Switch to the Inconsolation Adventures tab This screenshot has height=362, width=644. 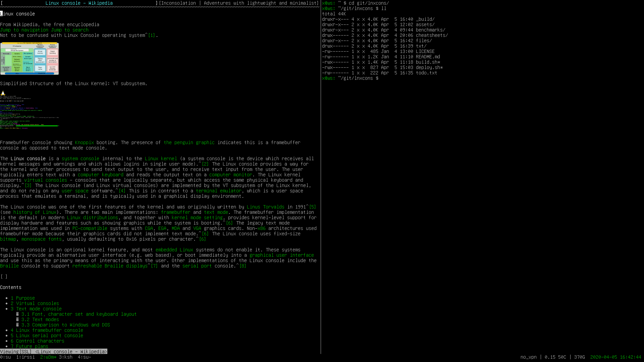239,3
